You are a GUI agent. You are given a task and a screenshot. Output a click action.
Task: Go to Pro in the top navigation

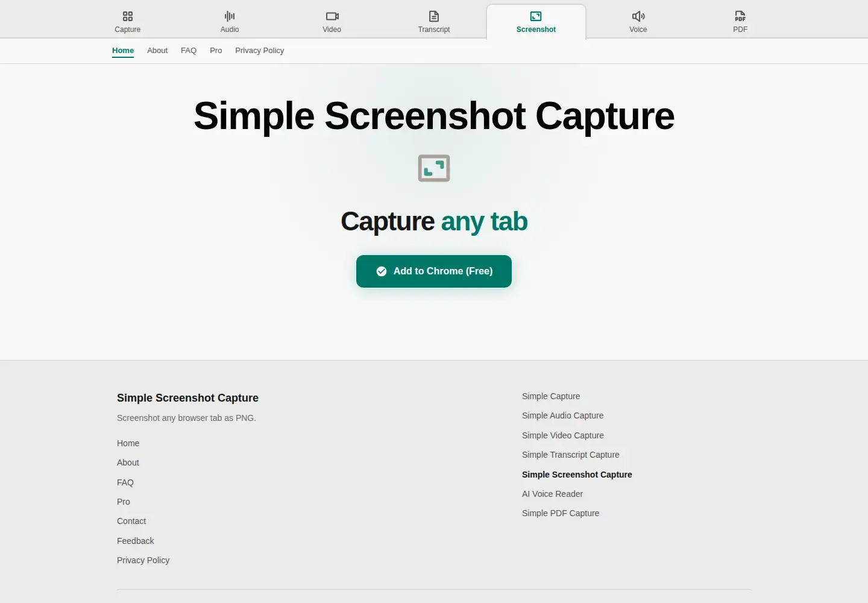click(216, 51)
